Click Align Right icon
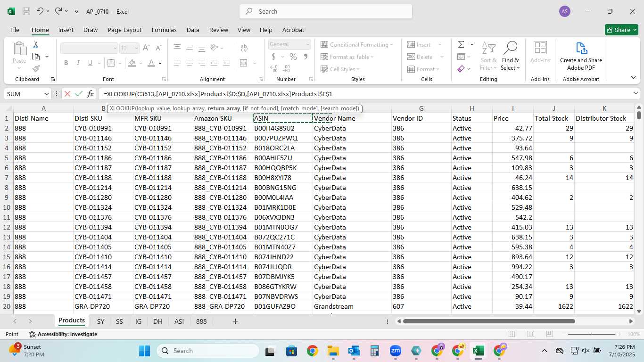Image resolution: width=644 pixels, height=362 pixels. coord(202,63)
